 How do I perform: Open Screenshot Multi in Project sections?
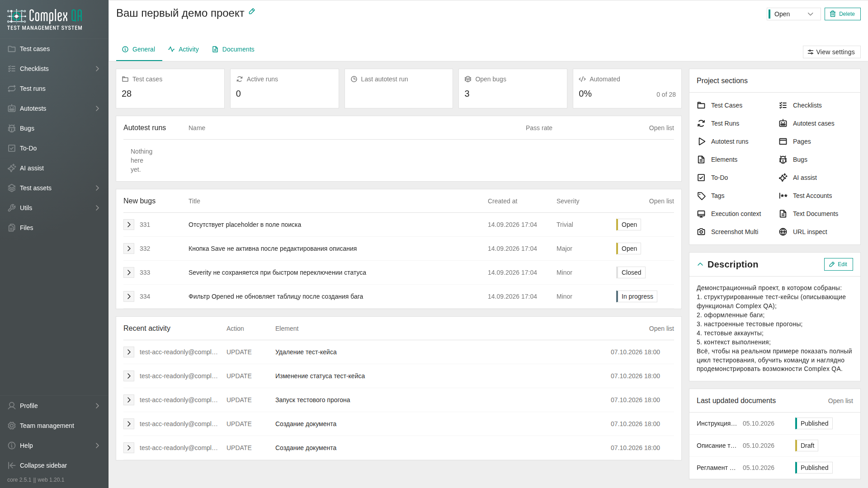click(x=728, y=232)
